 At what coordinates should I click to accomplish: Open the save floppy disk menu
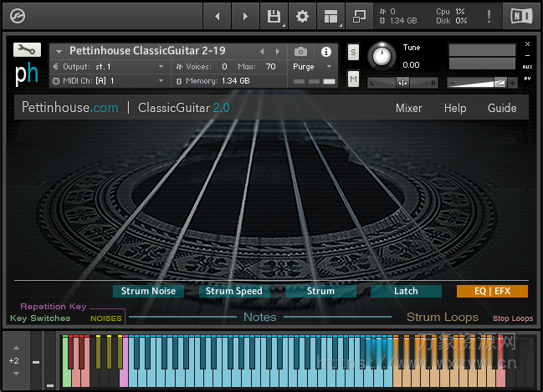274,16
